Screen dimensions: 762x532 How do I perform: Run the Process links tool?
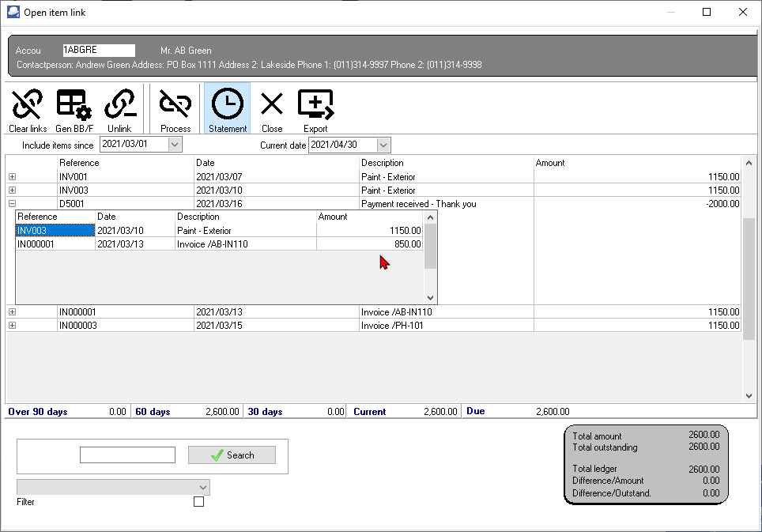(x=175, y=110)
